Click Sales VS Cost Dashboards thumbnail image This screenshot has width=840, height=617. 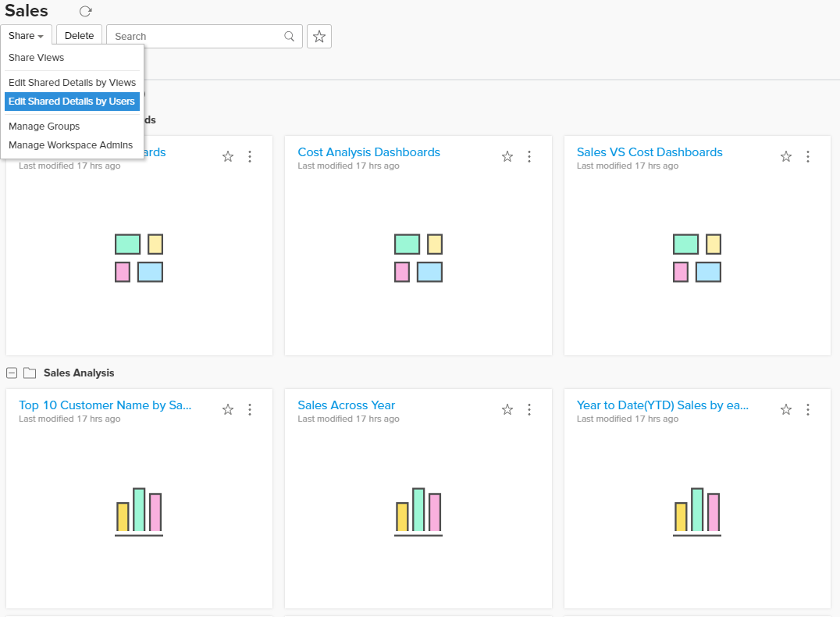(x=697, y=258)
